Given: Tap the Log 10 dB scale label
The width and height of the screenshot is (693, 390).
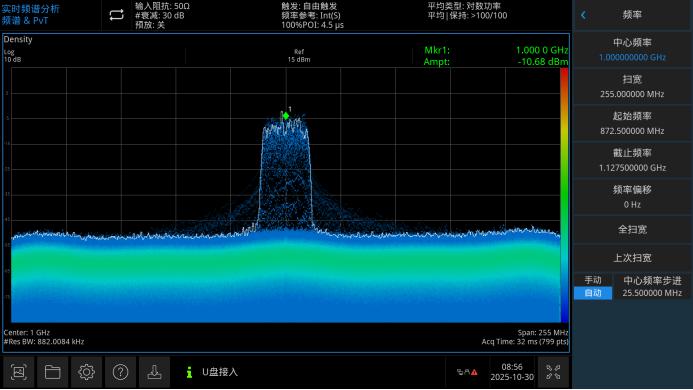Looking at the screenshot, I should point(12,56).
